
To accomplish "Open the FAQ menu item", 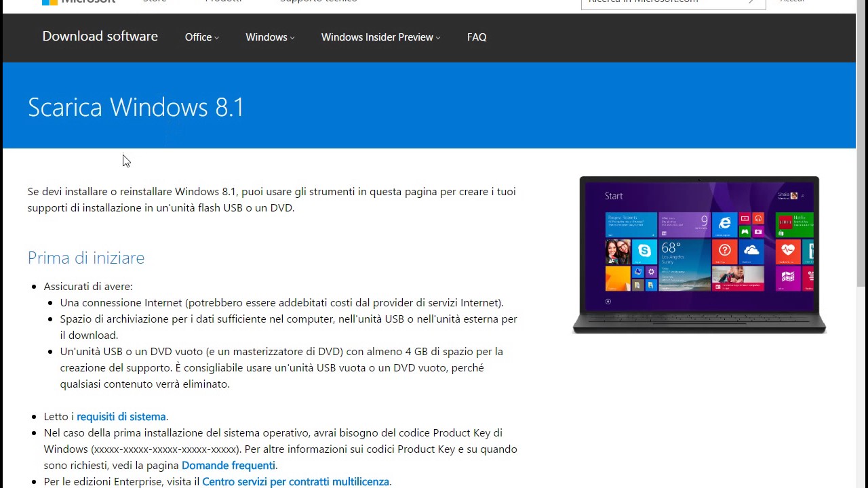I will [x=477, y=37].
